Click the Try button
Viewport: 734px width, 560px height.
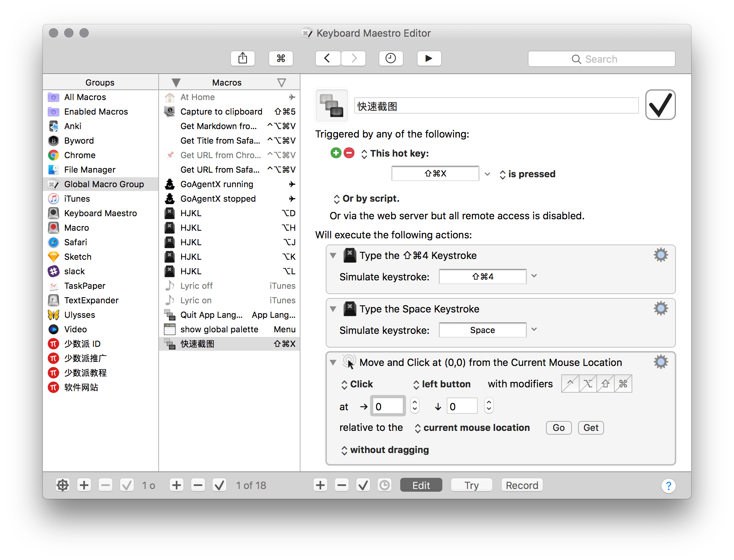(471, 485)
